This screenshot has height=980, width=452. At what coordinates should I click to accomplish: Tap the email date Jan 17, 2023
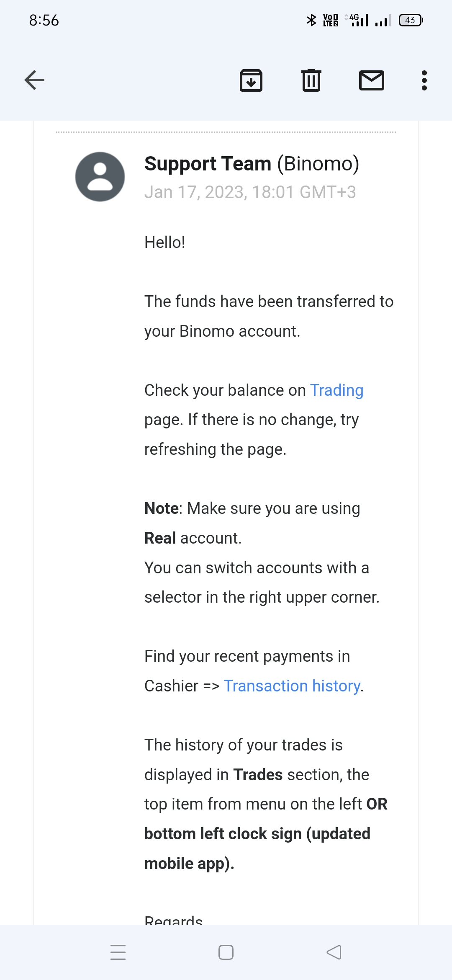pyautogui.click(x=250, y=192)
